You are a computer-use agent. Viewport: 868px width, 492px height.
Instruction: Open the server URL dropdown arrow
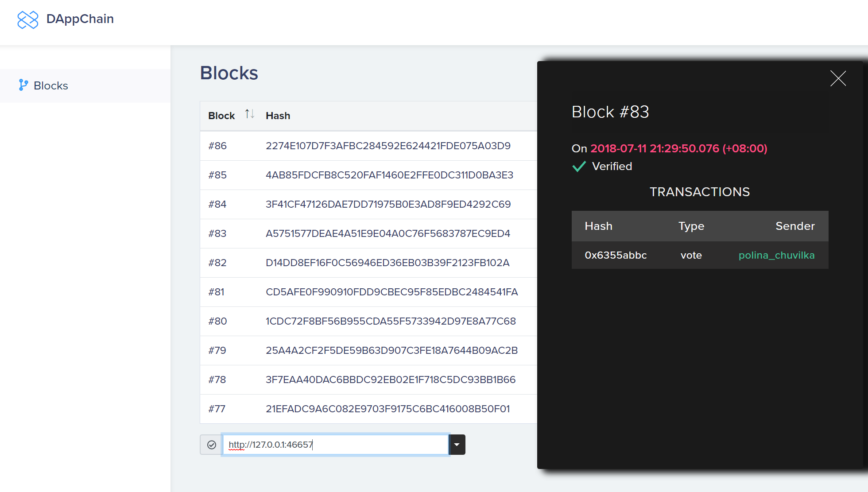coord(457,445)
